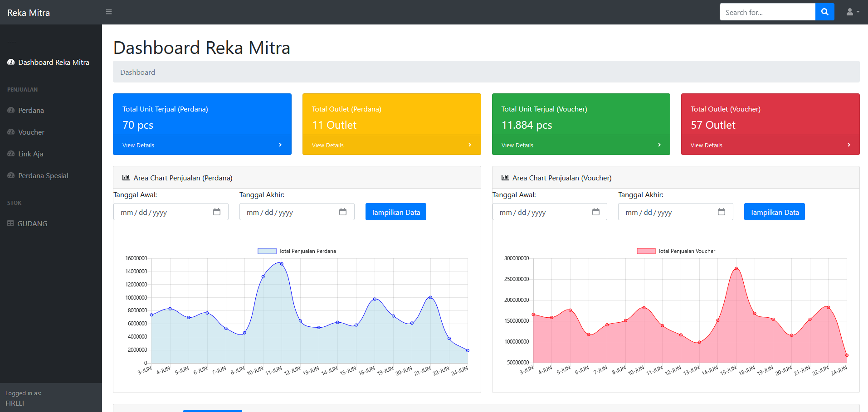
Task: Click the dashboard gauge icon beside Perdana Spesial
Action: tap(11, 175)
